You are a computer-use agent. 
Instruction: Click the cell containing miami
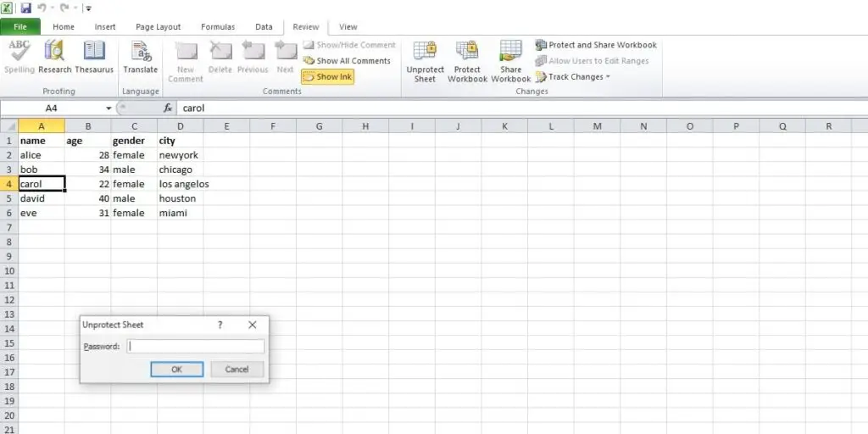(181, 213)
